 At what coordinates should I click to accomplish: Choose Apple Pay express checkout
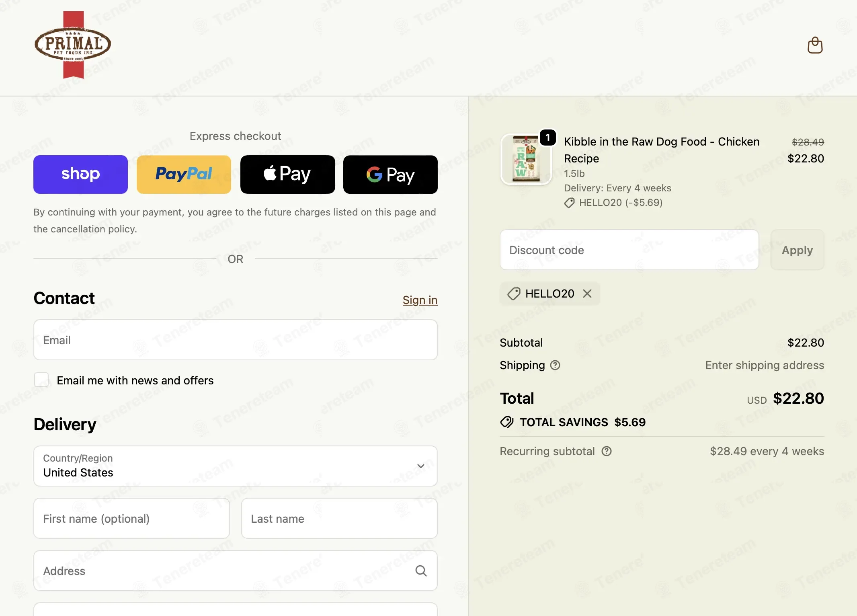pyautogui.click(x=287, y=175)
